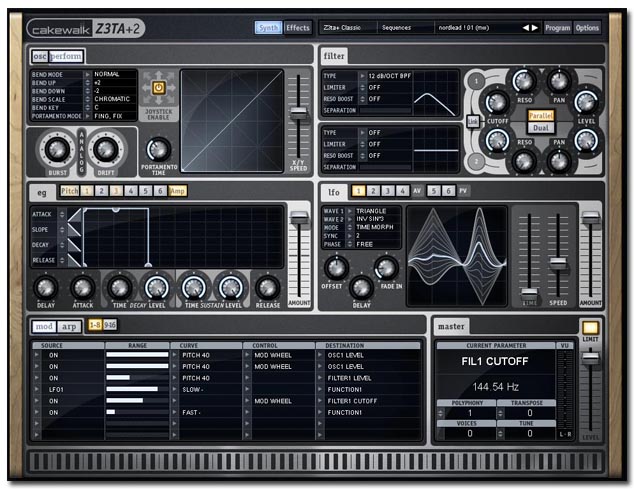Select LFO AV button
The image size is (634, 491).
click(417, 191)
